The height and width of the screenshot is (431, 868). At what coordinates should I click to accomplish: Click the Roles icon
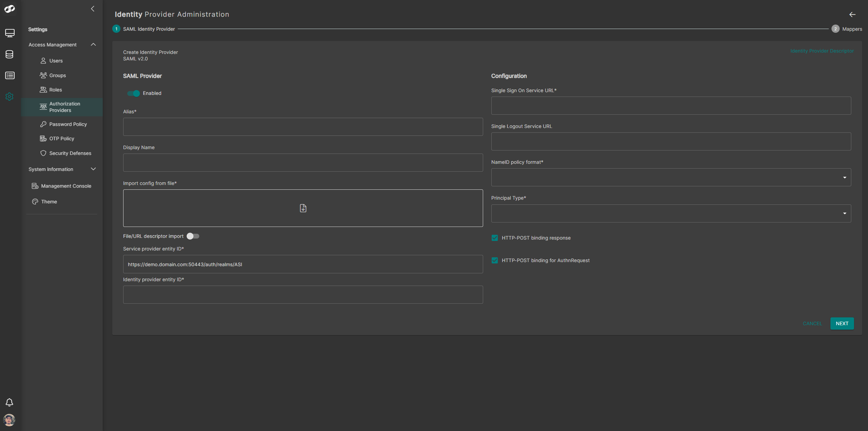tap(43, 90)
